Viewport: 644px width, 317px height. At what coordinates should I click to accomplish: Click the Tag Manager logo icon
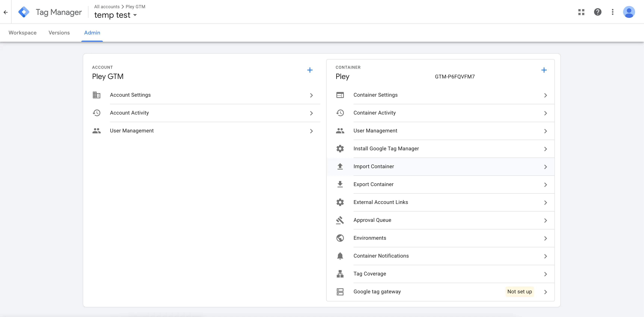coord(24,12)
